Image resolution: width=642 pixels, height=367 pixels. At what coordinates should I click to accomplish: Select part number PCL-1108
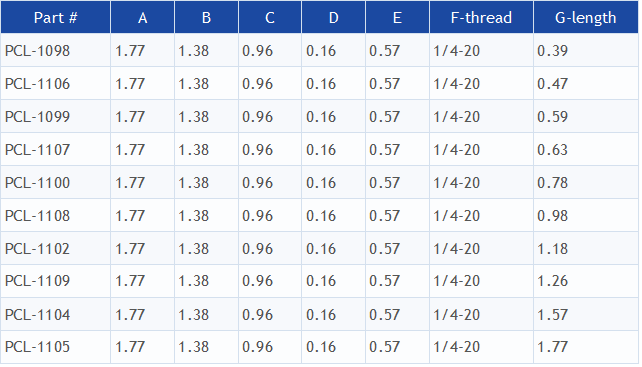click(x=37, y=216)
